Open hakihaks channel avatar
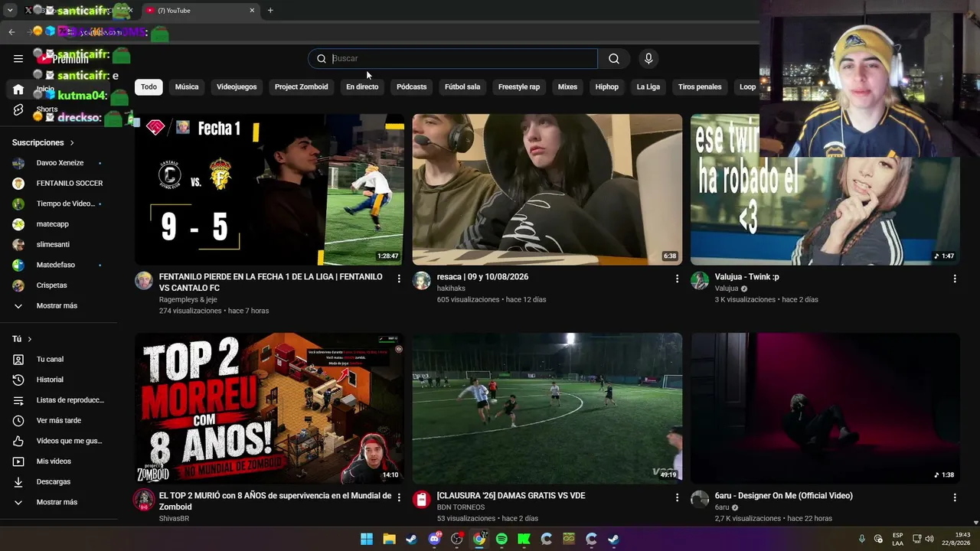The height and width of the screenshot is (551, 980). (422, 281)
